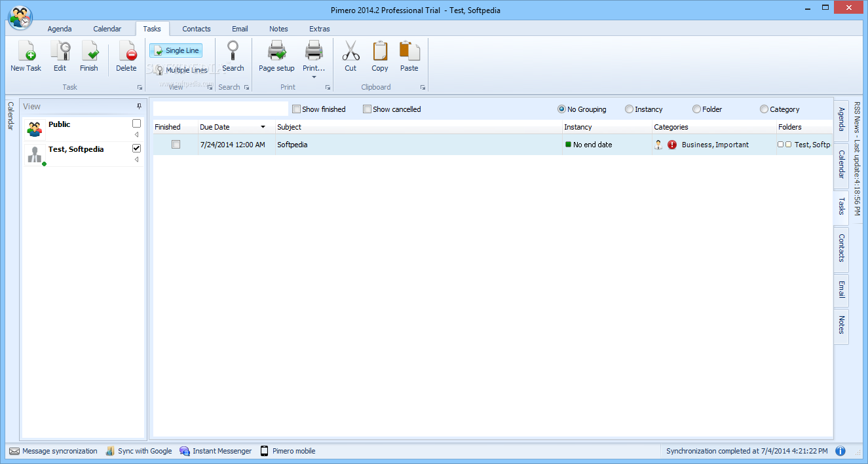Sort by the Instancy column header
Image resolution: width=868 pixels, height=464 pixels.
[607, 127]
